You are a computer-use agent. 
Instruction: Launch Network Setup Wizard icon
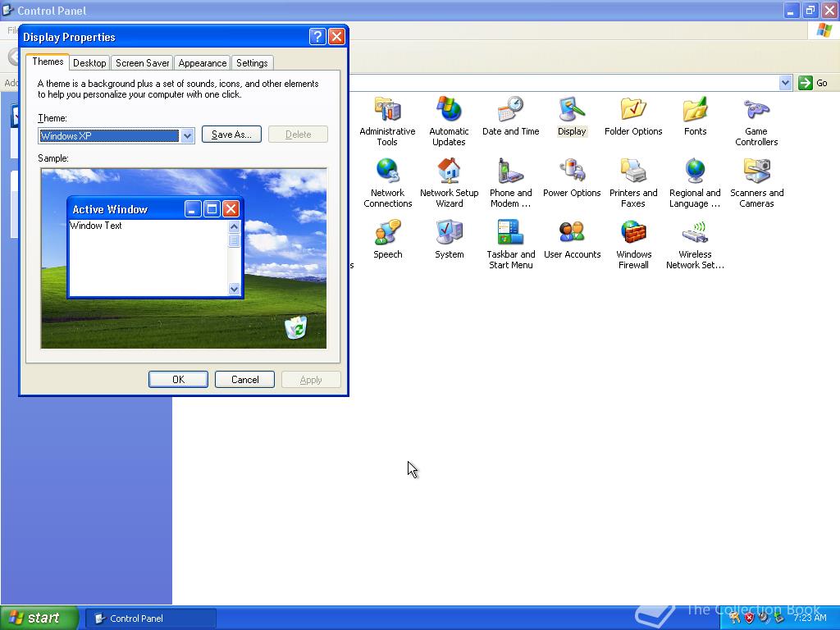point(449,171)
